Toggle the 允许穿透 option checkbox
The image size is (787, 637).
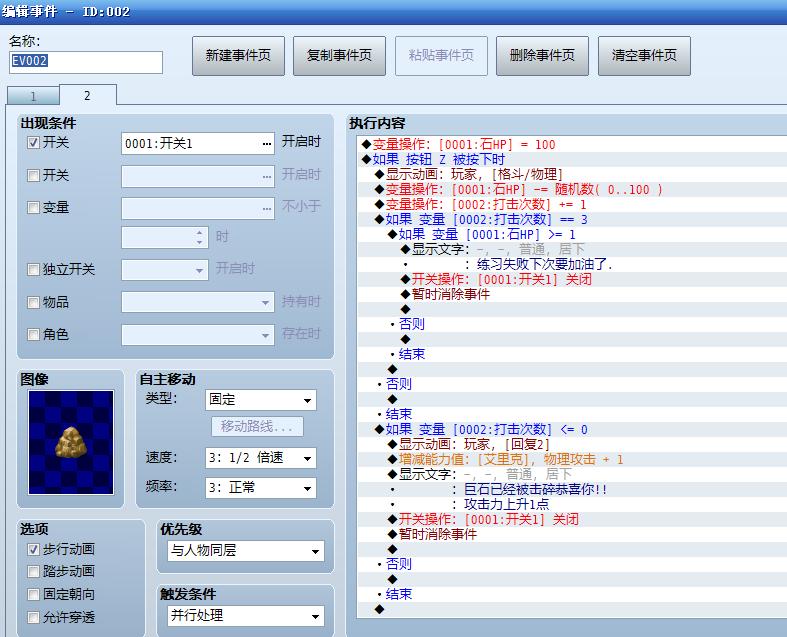tap(33, 617)
